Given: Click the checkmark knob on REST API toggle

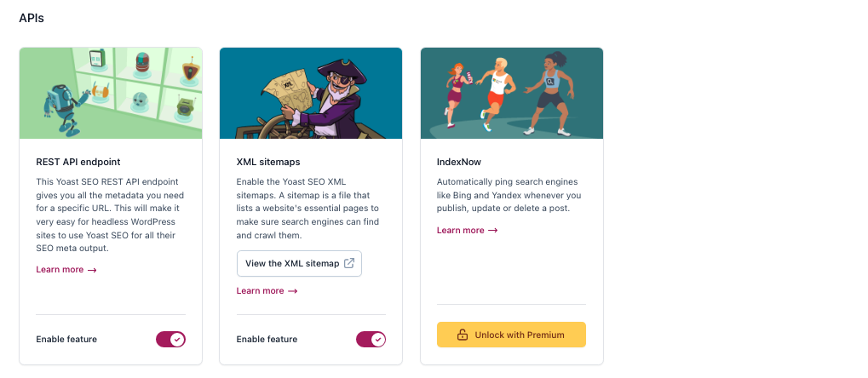Looking at the screenshot, I should click(x=177, y=339).
